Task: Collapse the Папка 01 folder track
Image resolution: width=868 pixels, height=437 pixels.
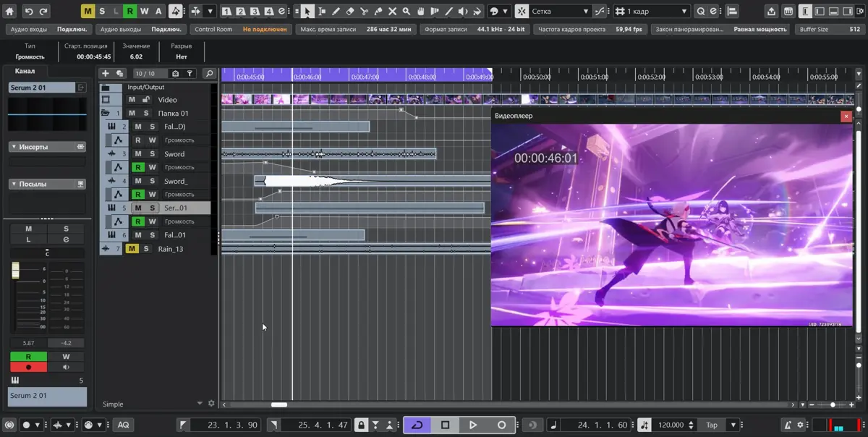Action: 106,114
